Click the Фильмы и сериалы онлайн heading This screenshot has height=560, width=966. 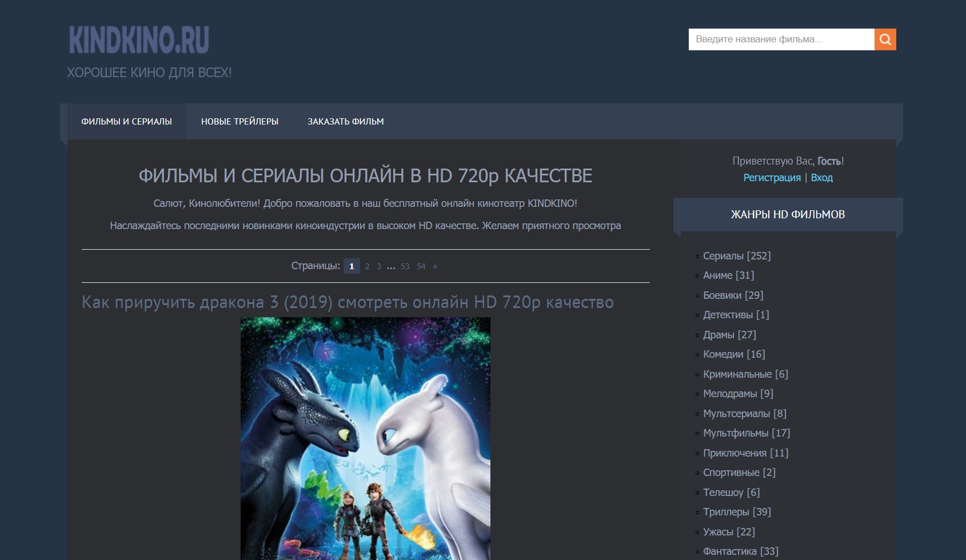click(365, 175)
